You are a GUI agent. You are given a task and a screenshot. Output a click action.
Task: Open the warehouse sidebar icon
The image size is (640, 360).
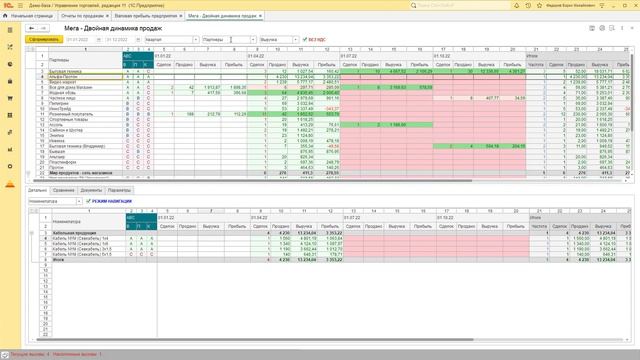[10, 116]
